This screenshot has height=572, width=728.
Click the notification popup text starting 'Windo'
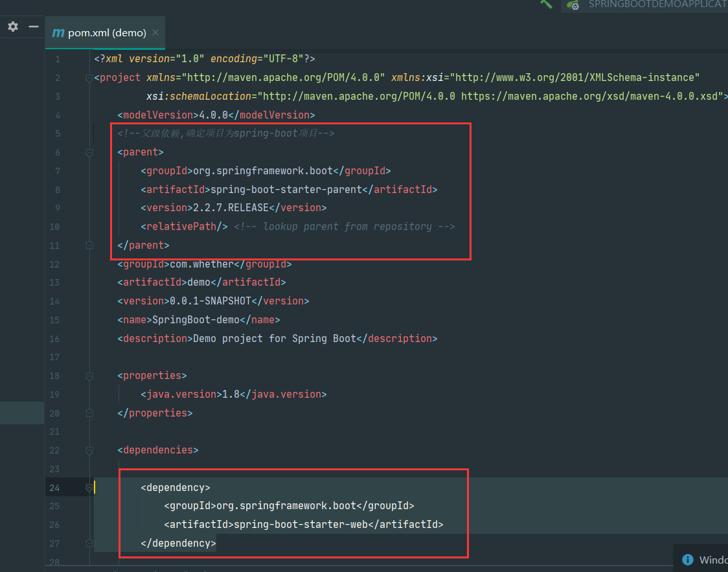tap(714, 560)
